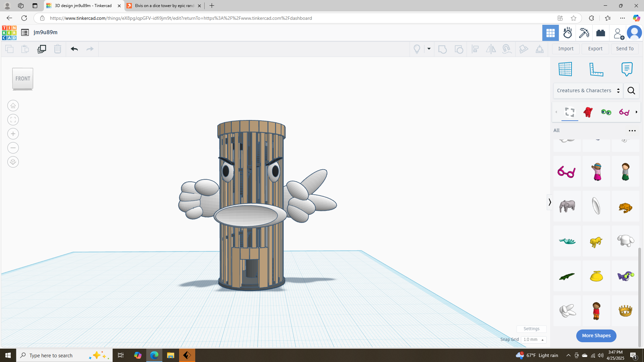
Task: Pick the green crocodile shape
Action: point(567,276)
